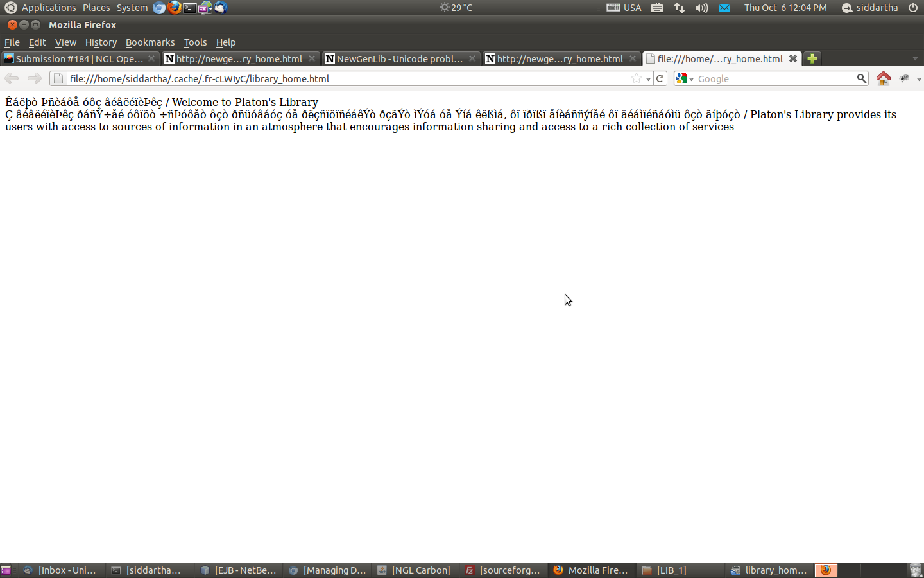Click the mail envelope indicator icon
The image size is (924, 578).
click(724, 8)
